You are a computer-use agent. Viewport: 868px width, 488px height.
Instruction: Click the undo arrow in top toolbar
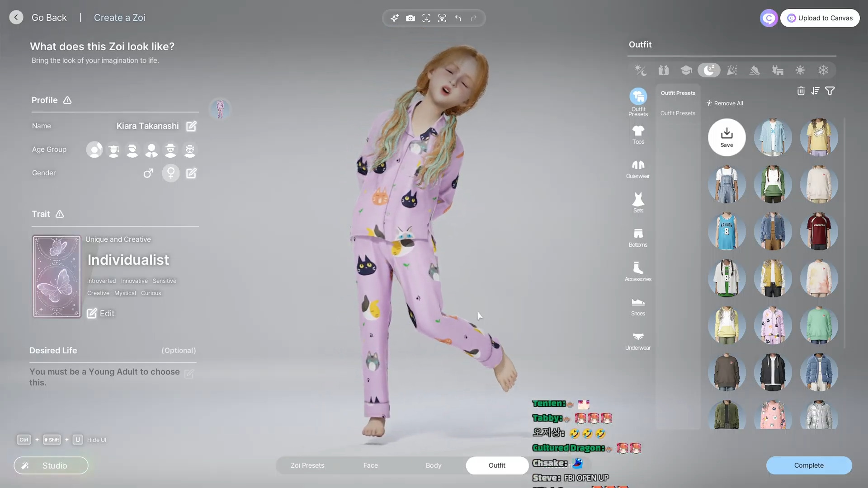(458, 18)
